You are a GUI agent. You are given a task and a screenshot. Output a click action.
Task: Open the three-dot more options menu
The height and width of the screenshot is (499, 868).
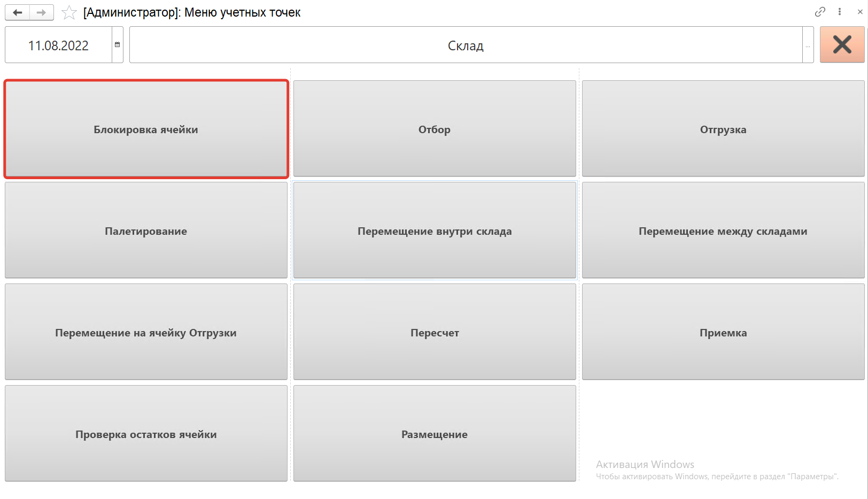[x=840, y=12]
